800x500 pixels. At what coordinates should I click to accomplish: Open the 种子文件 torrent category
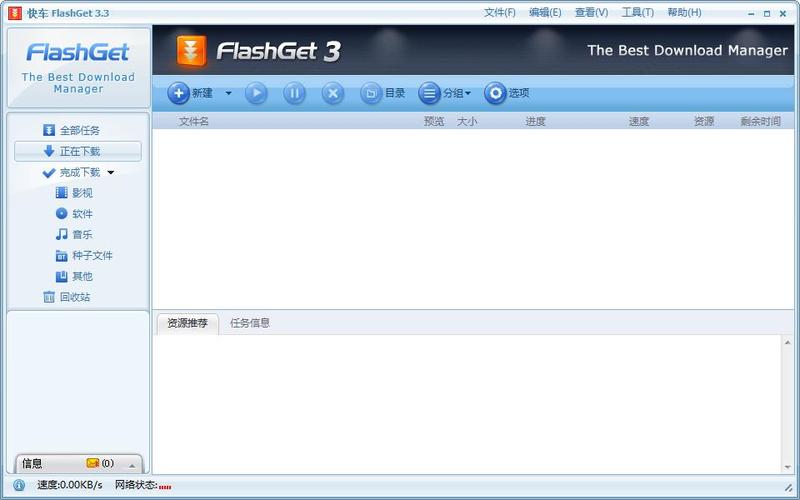[84, 256]
